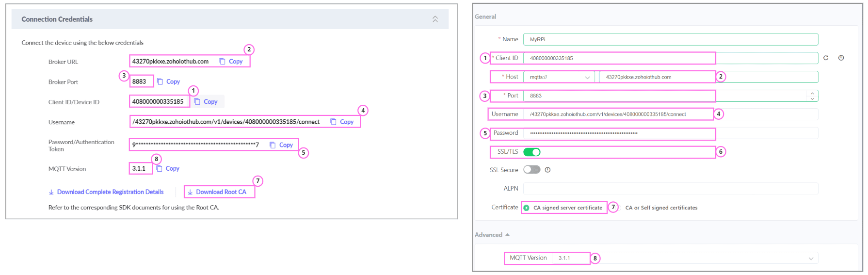
Task: Click the Name field containing MyRPi
Action: pos(671,39)
